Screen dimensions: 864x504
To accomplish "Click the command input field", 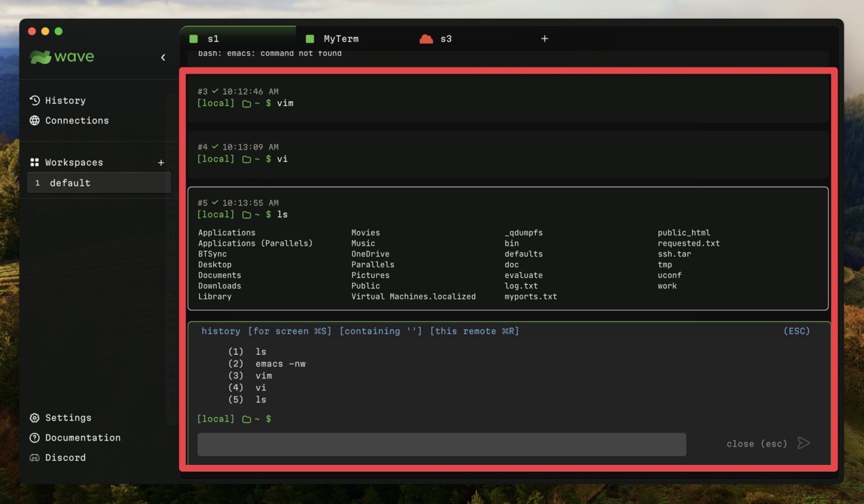I will point(441,445).
